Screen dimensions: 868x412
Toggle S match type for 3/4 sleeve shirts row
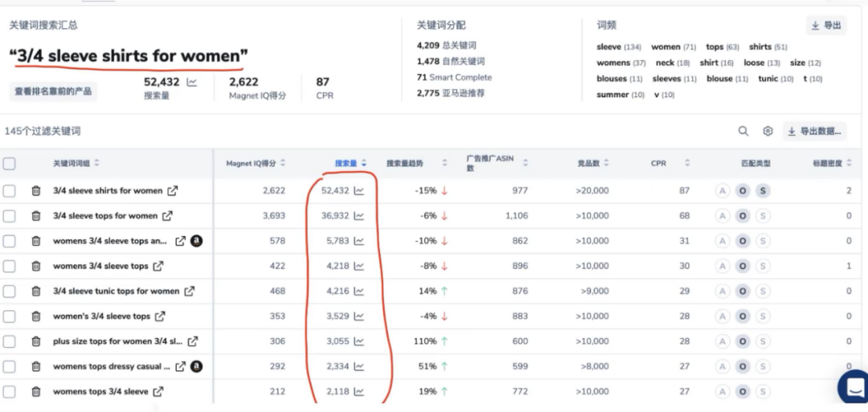[763, 191]
